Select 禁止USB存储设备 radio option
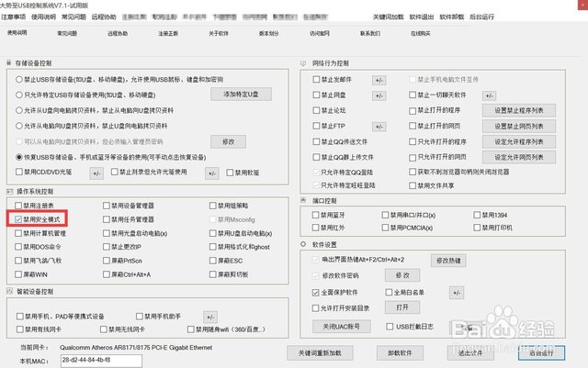The width and height of the screenshot is (588, 368). [x=19, y=80]
